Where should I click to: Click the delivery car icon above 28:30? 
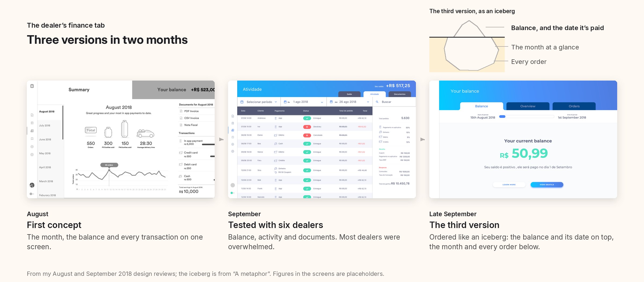(x=145, y=133)
